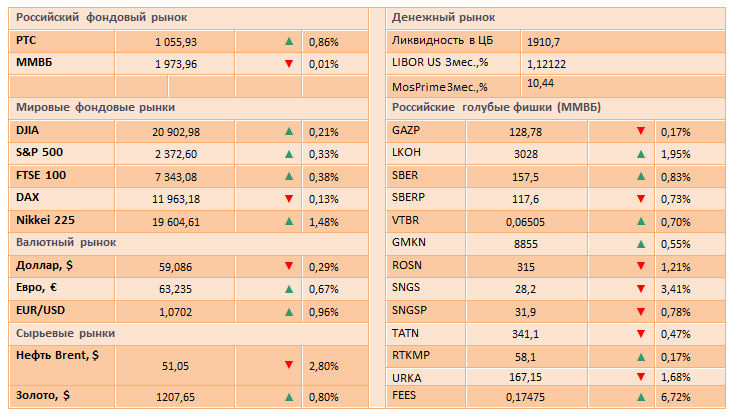The height and width of the screenshot is (419, 737).
Task: Click the red arrow for Нефть Brent
Action: 288,365
